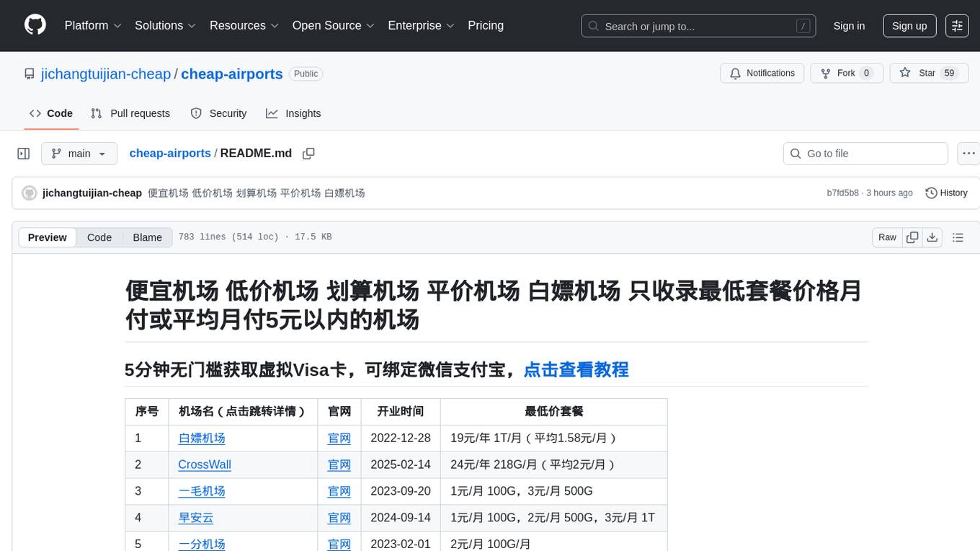This screenshot has width=980, height=551.
Task: Click the 783 lines file info text
Action: click(255, 237)
